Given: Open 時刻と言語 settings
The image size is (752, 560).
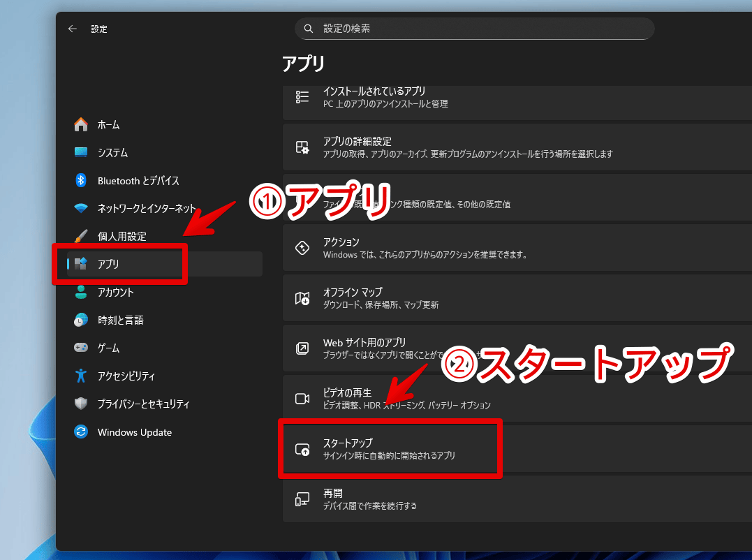Looking at the screenshot, I should point(120,320).
